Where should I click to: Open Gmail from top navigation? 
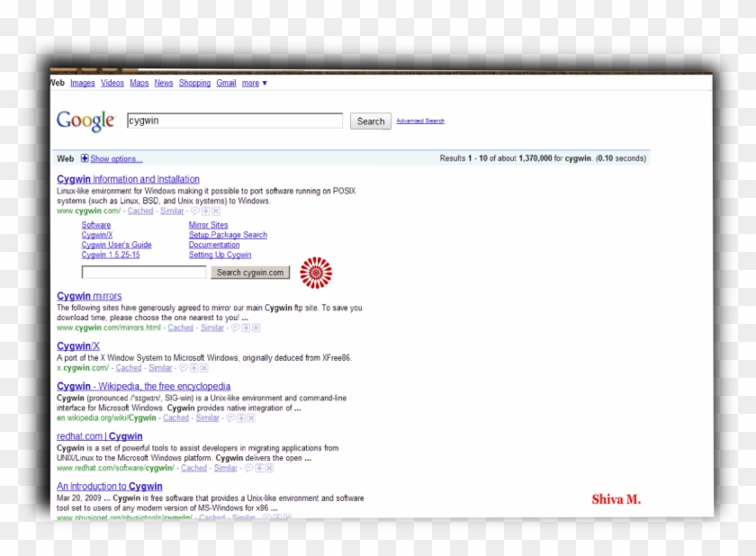[226, 83]
